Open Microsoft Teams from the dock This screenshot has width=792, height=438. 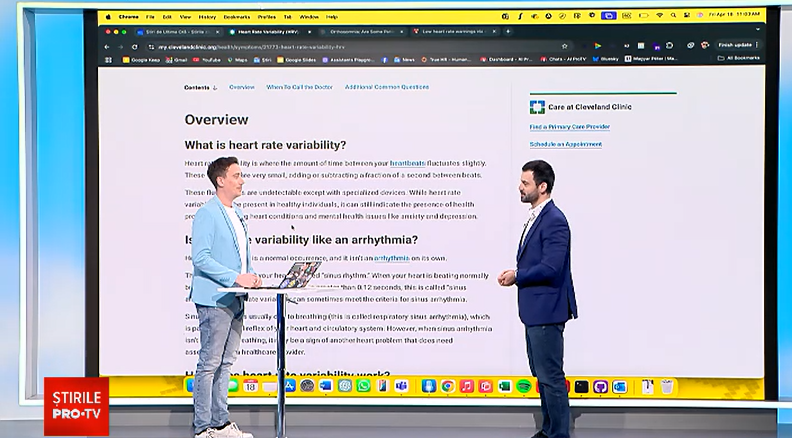tap(401, 386)
